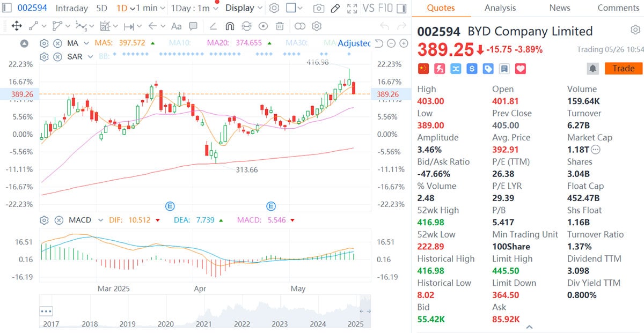
Task: Remove the SAR indicator via its X icon
Action: pyautogui.click(x=58, y=57)
